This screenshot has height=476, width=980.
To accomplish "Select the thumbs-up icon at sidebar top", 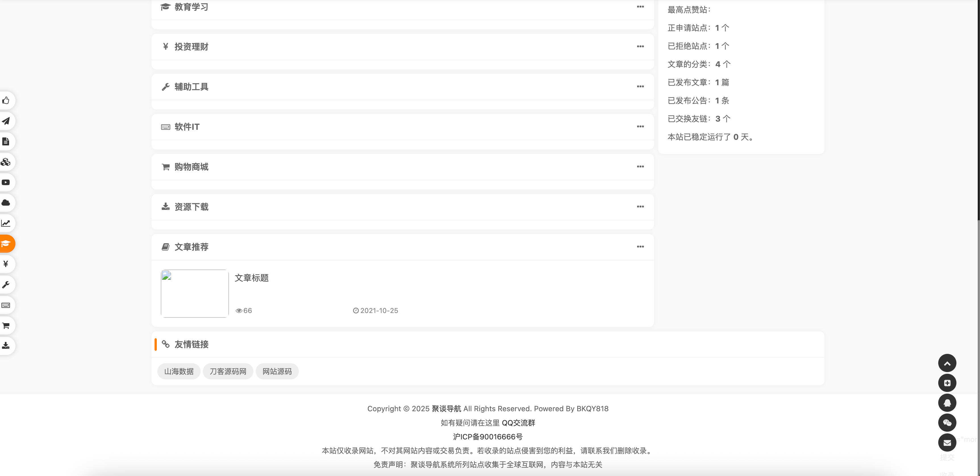I will point(5,101).
